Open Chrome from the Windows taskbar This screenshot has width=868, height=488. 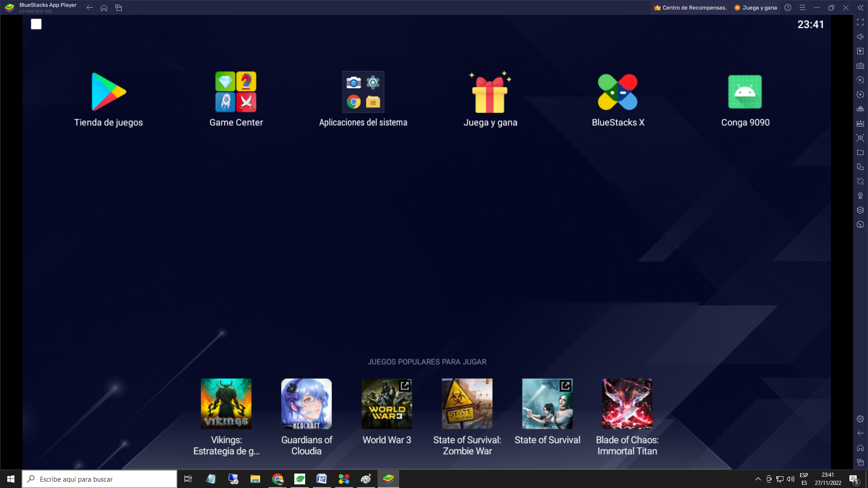point(278,479)
